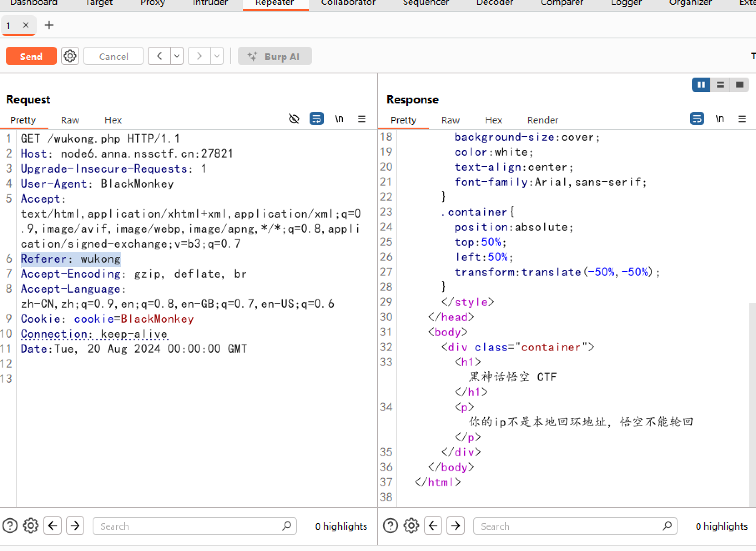Click the 黑神话悟空 CTF heading text
The height and width of the screenshot is (551, 756).
pyautogui.click(x=513, y=377)
